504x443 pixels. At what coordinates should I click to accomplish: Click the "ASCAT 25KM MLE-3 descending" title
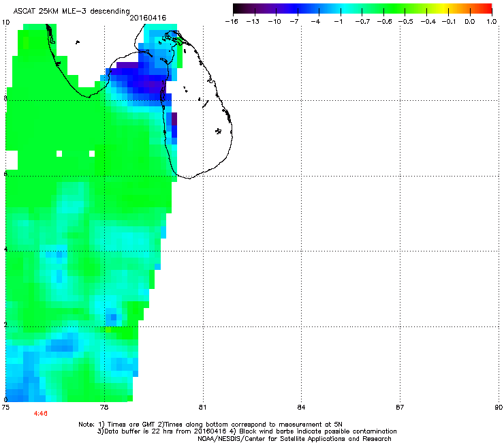pyautogui.click(x=72, y=11)
